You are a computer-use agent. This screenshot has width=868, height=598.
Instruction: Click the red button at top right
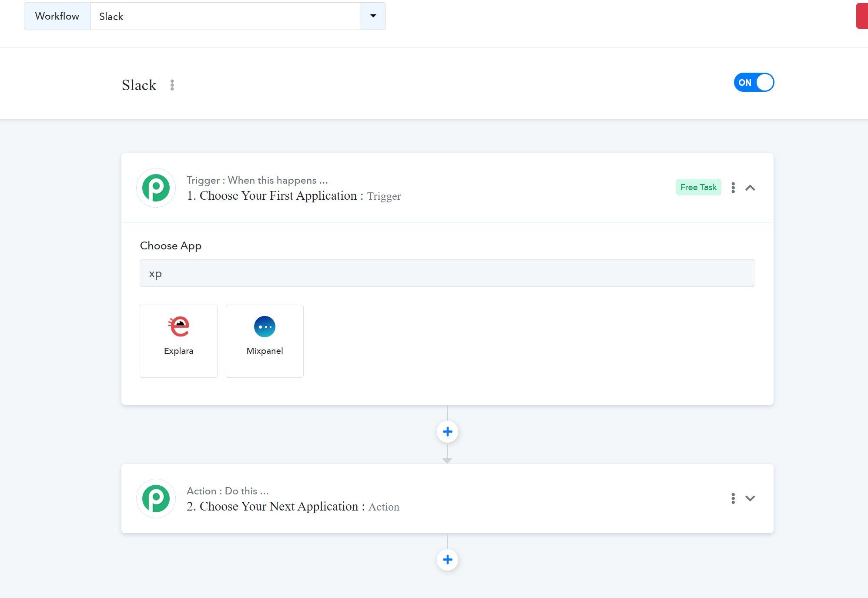click(862, 16)
